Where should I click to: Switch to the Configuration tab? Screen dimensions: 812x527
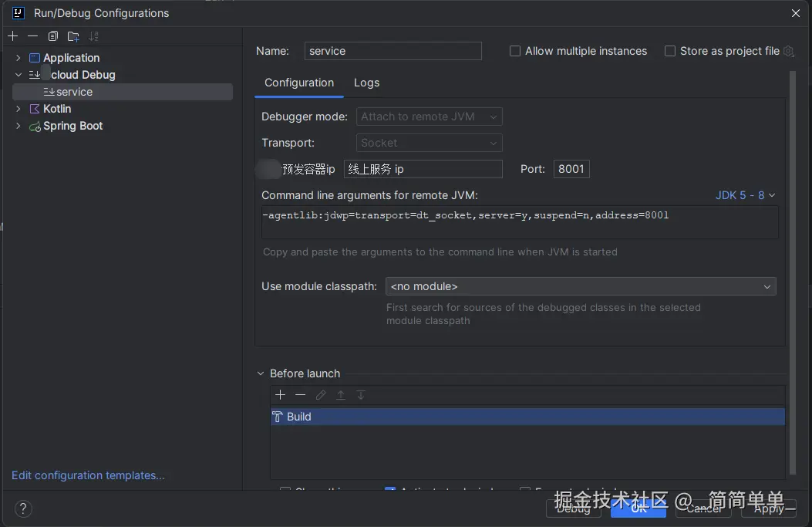[299, 83]
